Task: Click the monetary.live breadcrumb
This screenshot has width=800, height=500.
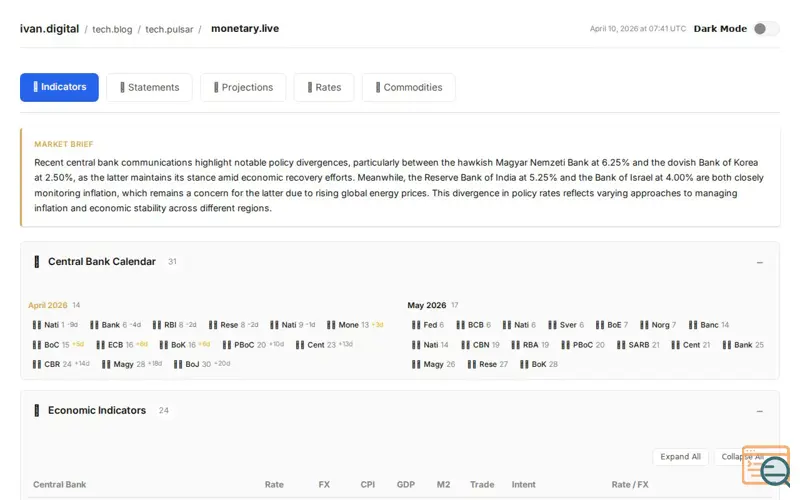Action: [x=245, y=29]
